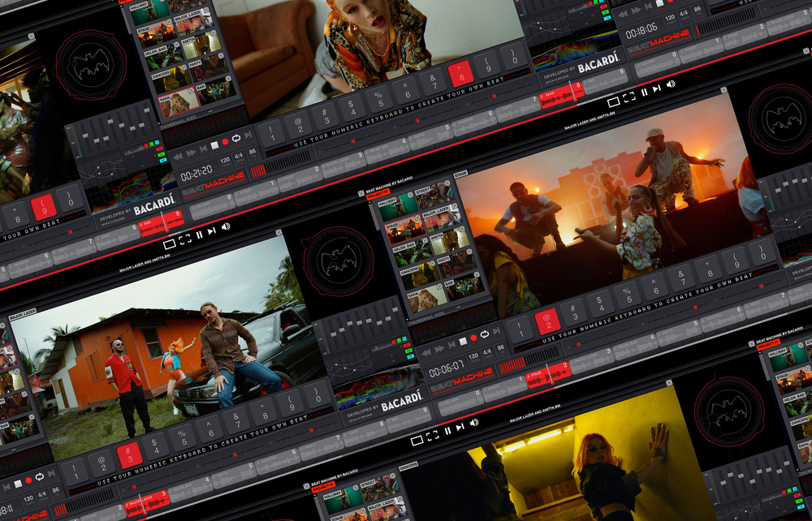Click the 120 tempo field in the Stage window

coord(473,358)
